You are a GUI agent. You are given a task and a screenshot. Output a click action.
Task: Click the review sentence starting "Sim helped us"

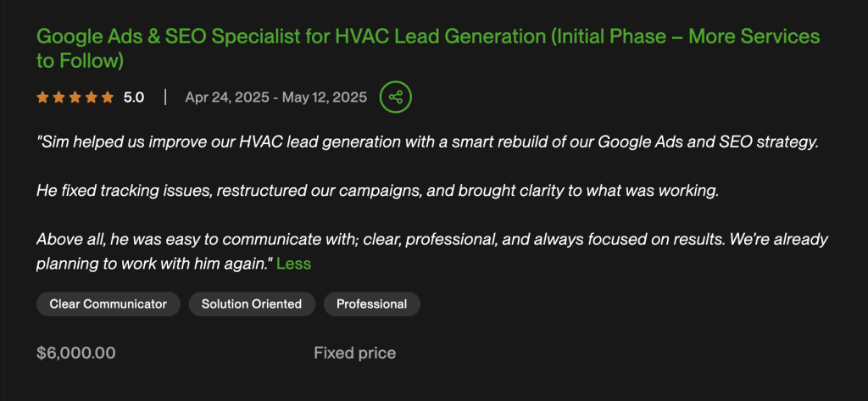coord(427,142)
